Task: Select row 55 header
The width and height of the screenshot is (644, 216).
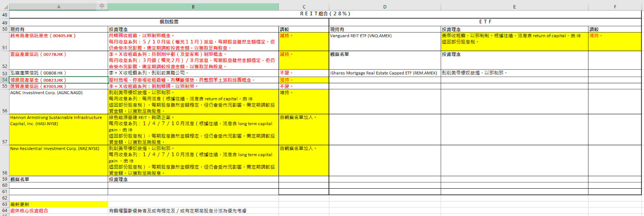Action: click(4, 86)
